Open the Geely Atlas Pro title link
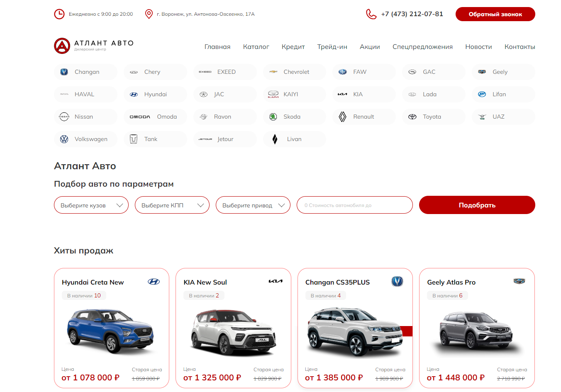 click(451, 282)
